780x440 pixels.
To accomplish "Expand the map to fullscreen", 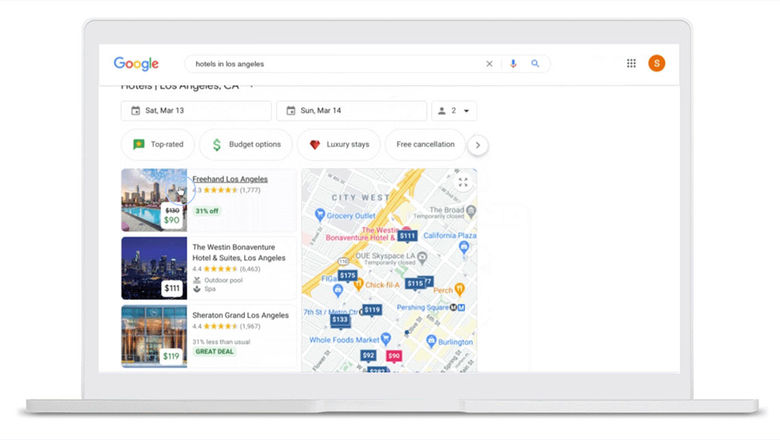I will click(463, 182).
